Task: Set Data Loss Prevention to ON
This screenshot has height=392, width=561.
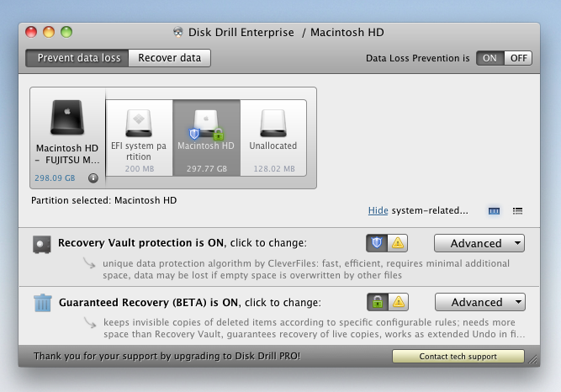Action: (x=490, y=58)
